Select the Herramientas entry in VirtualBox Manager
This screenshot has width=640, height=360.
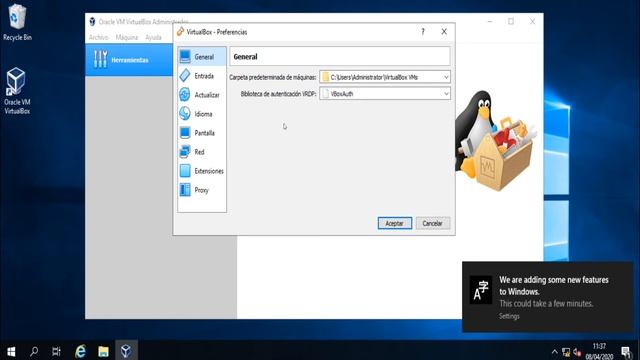pyautogui.click(x=129, y=60)
